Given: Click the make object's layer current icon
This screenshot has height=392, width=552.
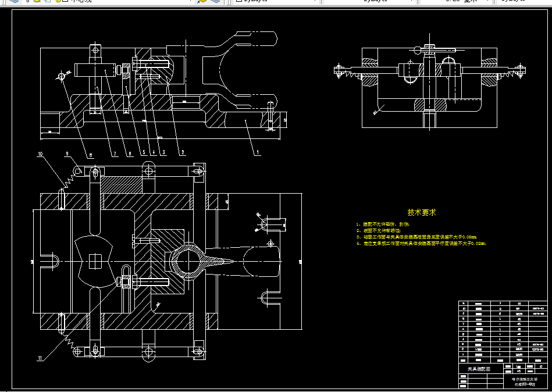Looking at the screenshot, I should coord(202,2).
